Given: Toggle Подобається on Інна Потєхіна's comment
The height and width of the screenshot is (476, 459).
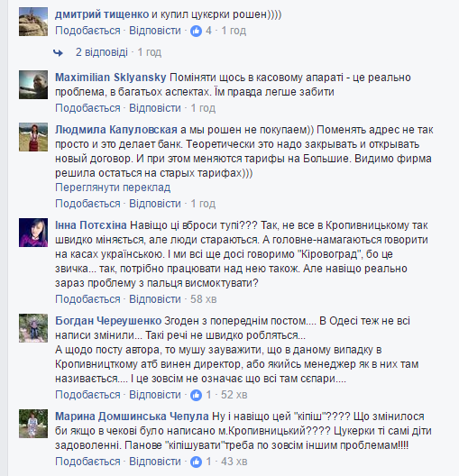Looking at the screenshot, I should point(87,299).
